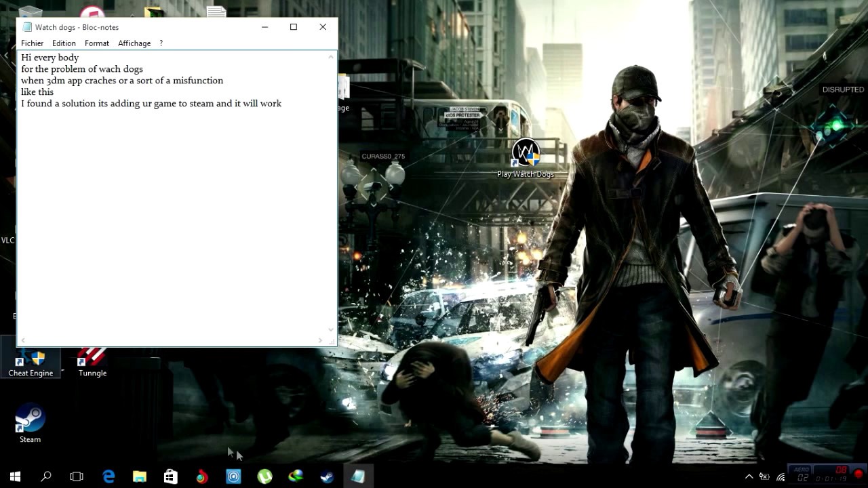Select the Cheat Engine desktop icon
Viewport: 868px width, 488px height.
(31, 362)
